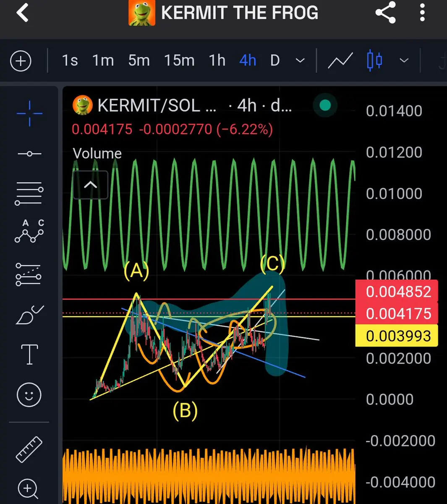Screen dimensions: 447x504
Task: Click the (C) wave label
Action: tap(272, 264)
